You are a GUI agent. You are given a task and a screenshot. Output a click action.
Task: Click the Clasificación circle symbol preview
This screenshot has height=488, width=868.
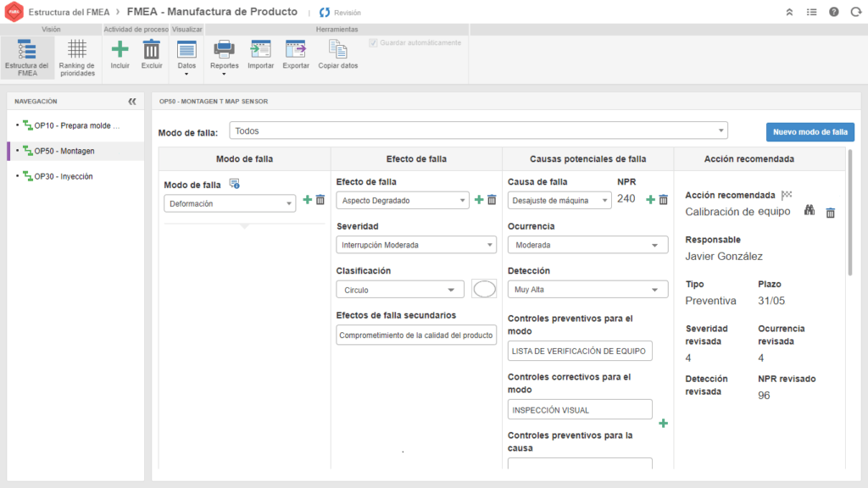coord(484,289)
